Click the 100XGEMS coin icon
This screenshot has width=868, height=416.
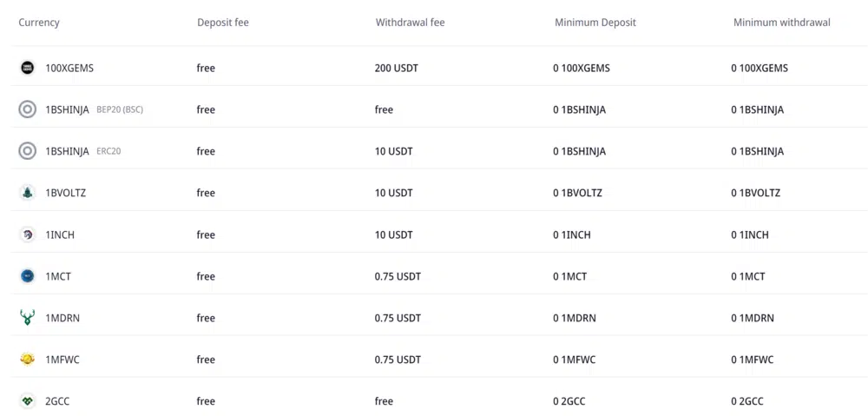28,68
